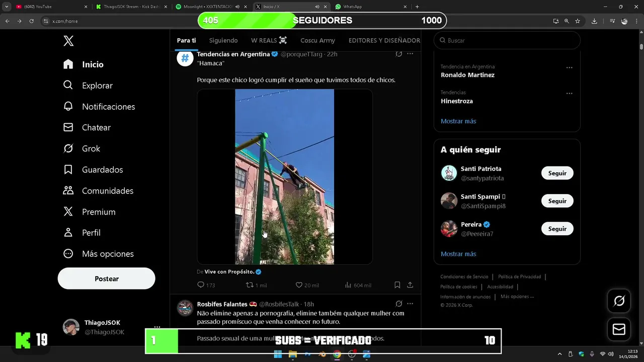
Task: Follow Santi Patriota
Action: click(x=557, y=173)
